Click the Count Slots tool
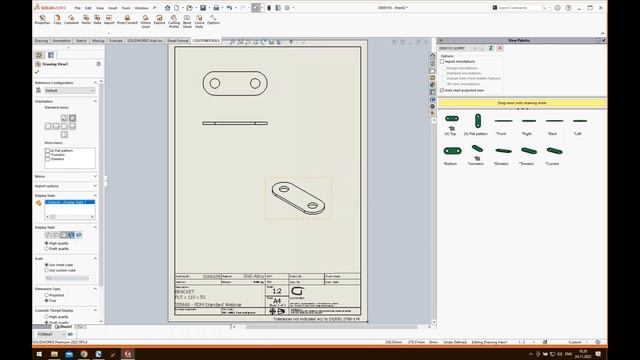The image size is (640, 360). [x=199, y=21]
